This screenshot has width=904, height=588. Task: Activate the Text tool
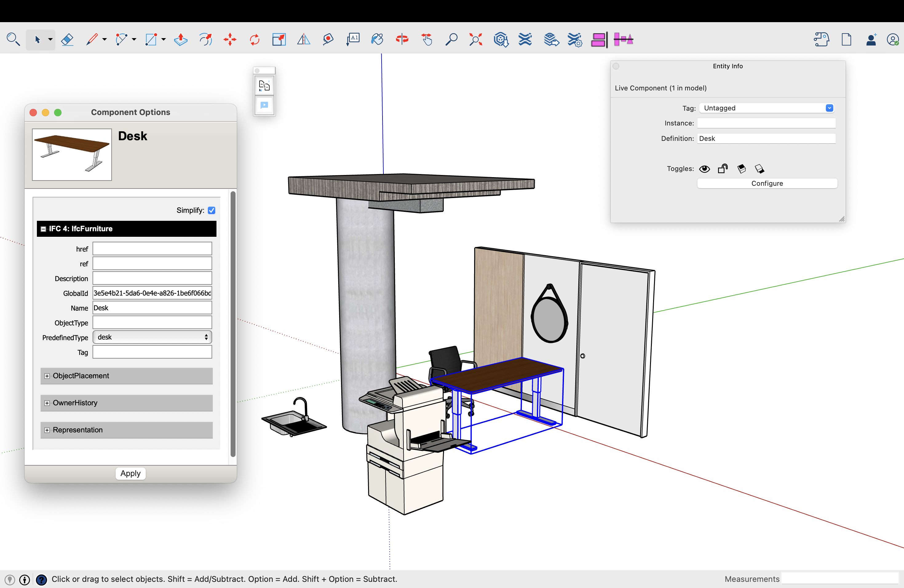coord(352,39)
